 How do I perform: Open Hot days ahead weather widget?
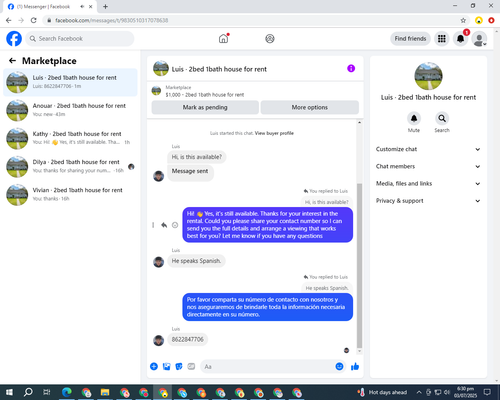point(382,392)
